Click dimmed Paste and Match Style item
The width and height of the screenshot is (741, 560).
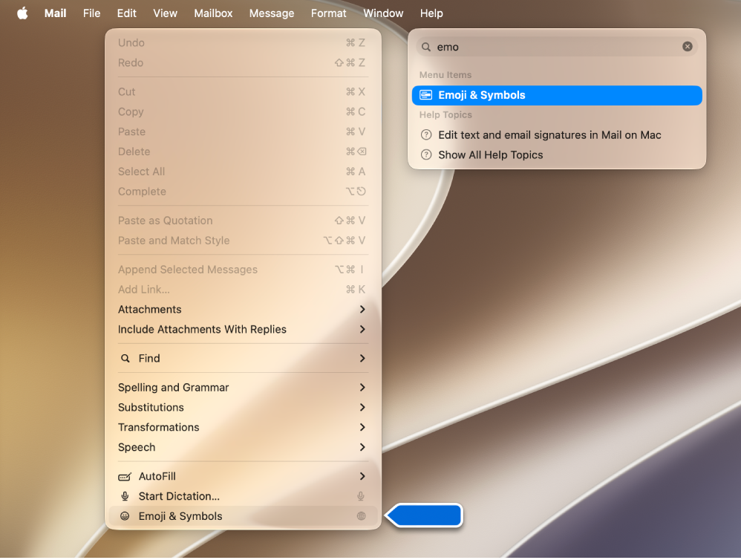243,240
